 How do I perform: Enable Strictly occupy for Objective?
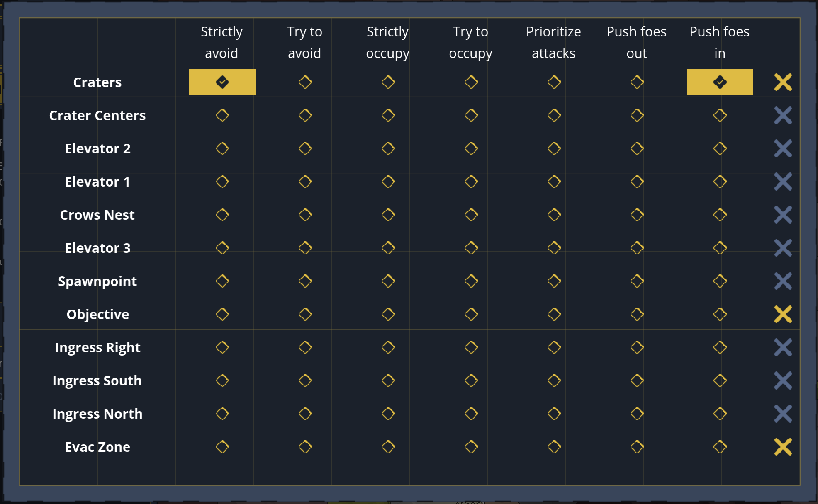coord(388,314)
